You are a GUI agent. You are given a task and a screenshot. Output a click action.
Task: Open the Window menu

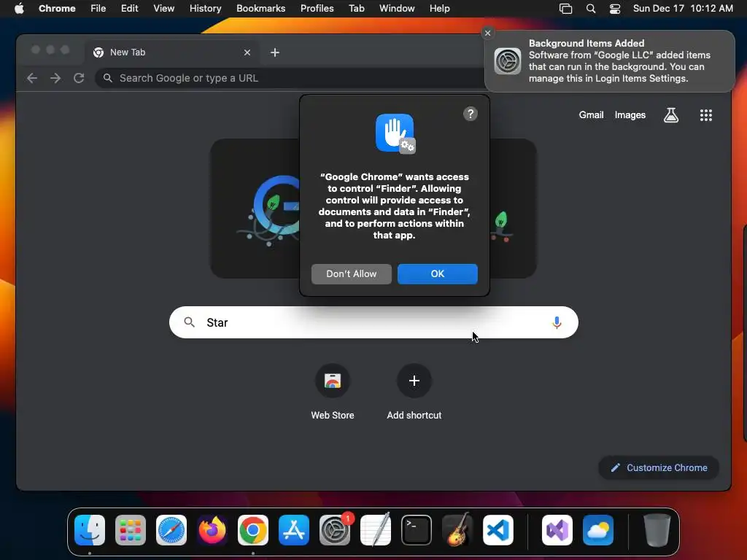tap(397, 9)
